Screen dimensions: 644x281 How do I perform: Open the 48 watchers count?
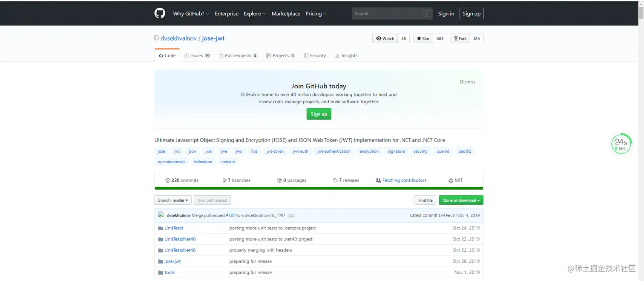click(403, 38)
